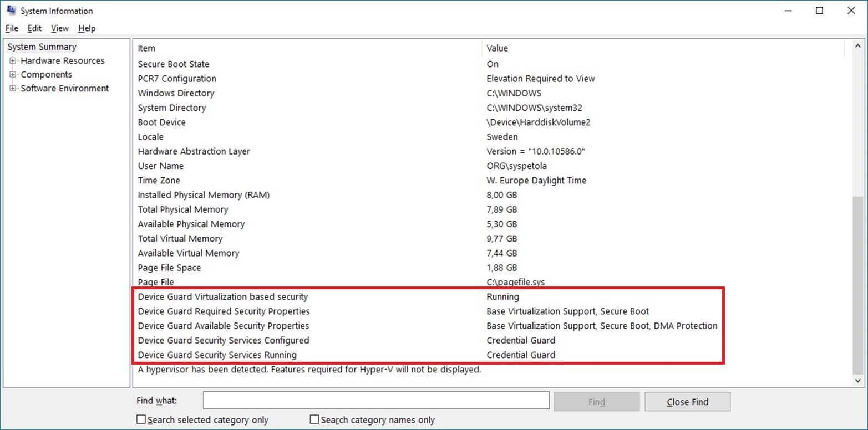
Task: Click the value W. Europe Daylight Time
Action: pyautogui.click(x=536, y=180)
